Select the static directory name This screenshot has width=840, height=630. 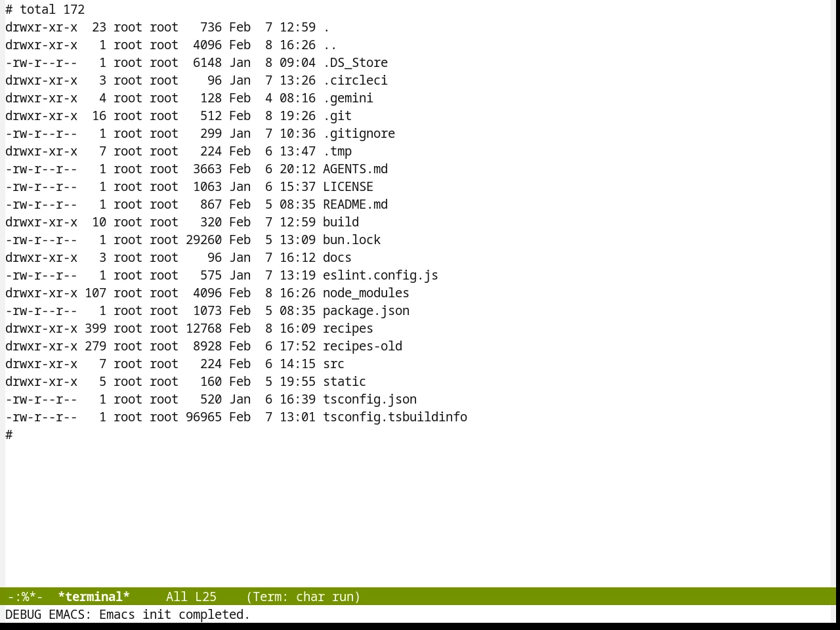(x=345, y=381)
